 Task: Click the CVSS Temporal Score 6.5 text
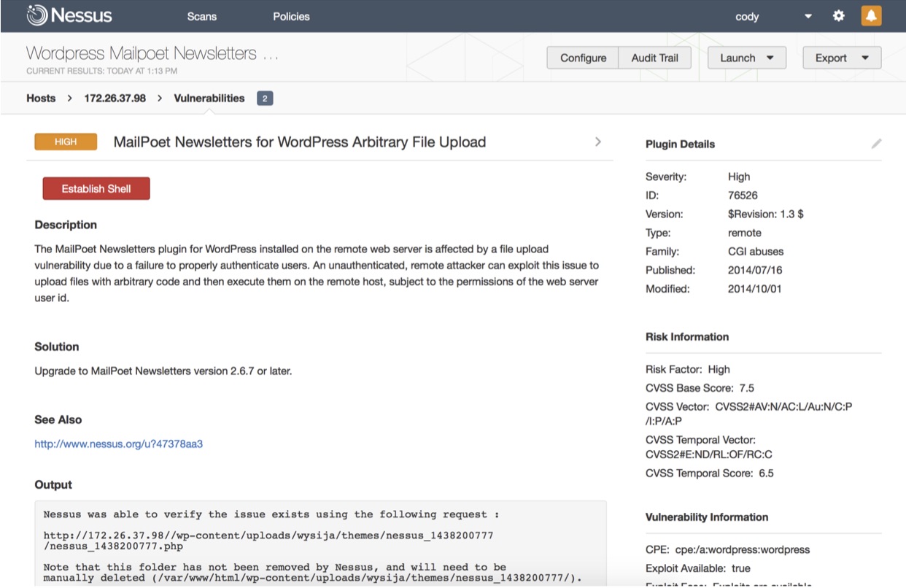(x=710, y=473)
